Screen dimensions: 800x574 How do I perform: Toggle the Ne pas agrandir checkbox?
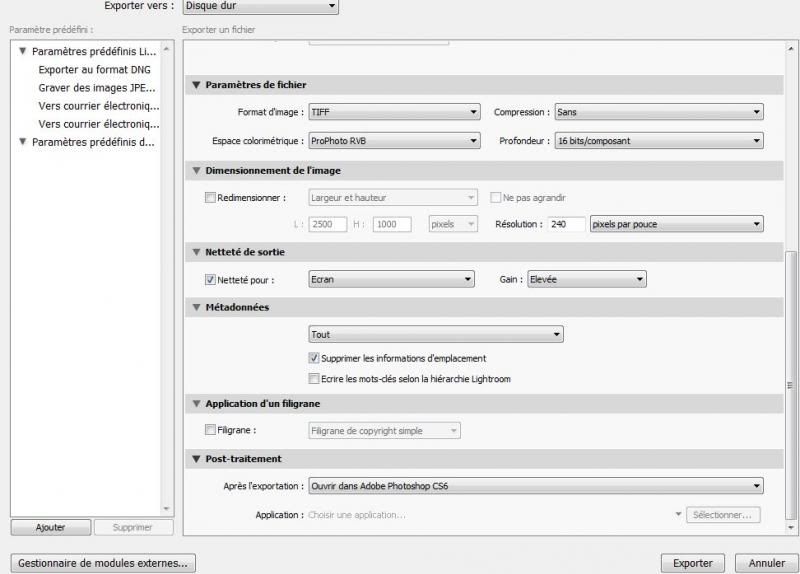495,197
